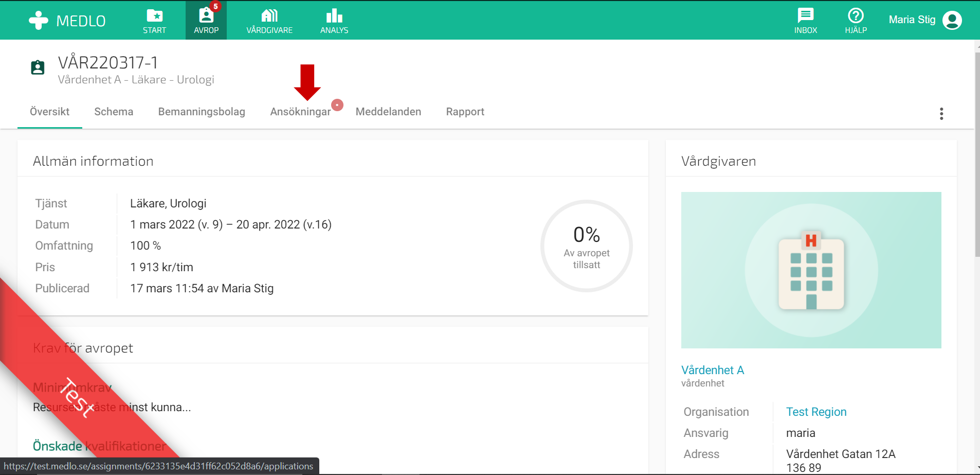Open the START section icon
Image resolution: width=980 pixels, height=475 pixels.
click(x=155, y=15)
